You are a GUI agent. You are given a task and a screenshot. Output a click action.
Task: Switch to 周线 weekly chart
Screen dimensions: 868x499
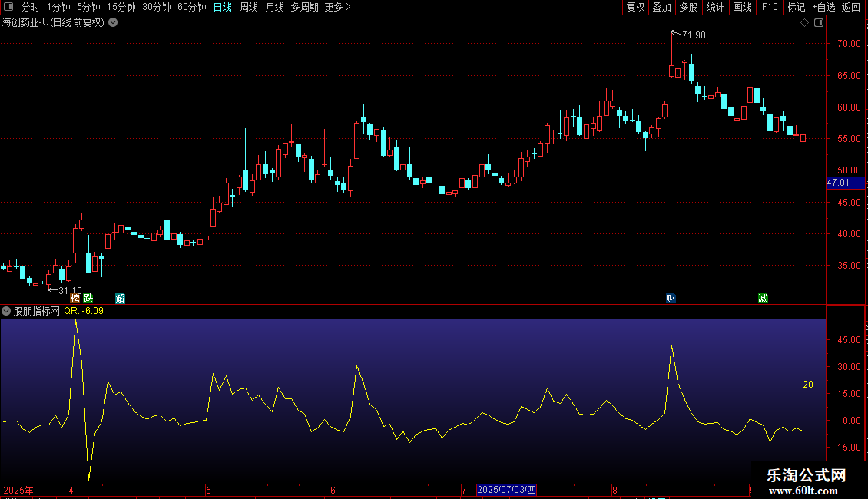249,7
